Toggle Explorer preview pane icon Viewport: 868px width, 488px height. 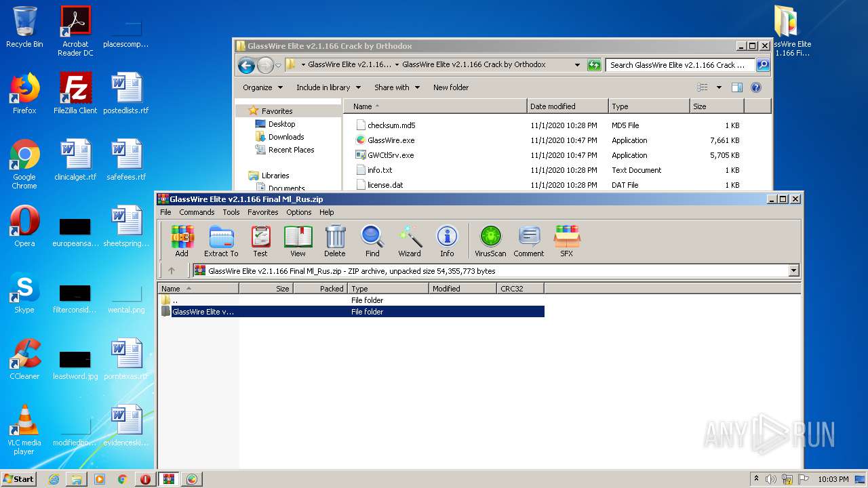coord(737,87)
